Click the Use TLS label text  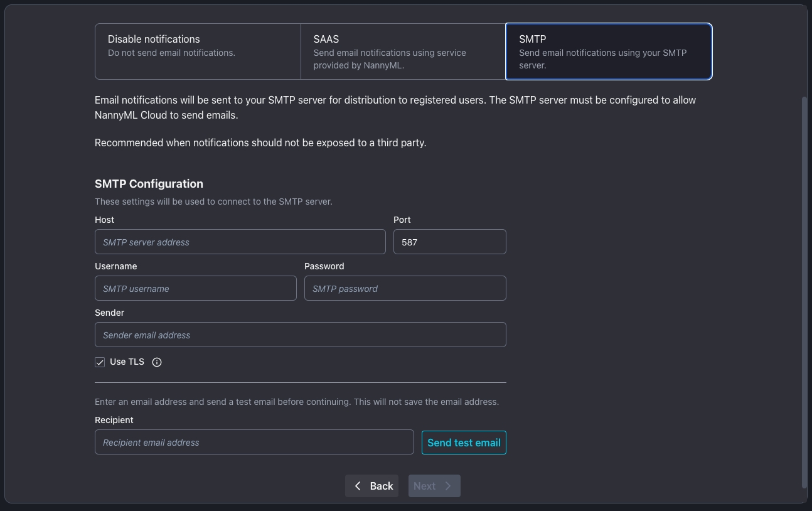coord(127,362)
